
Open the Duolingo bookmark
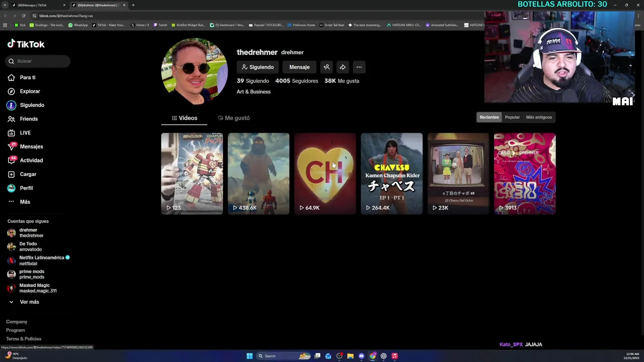47,25
